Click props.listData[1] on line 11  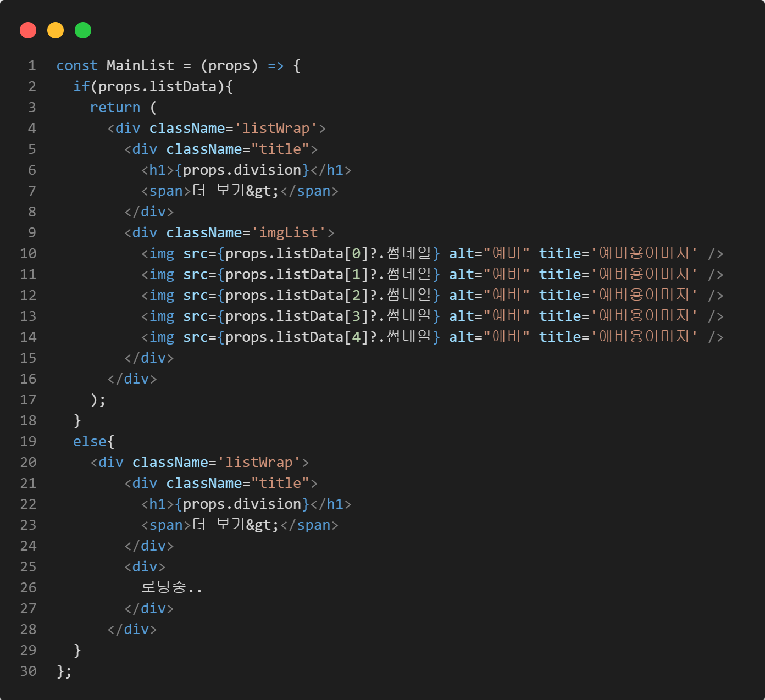click(x=297, y=274)
